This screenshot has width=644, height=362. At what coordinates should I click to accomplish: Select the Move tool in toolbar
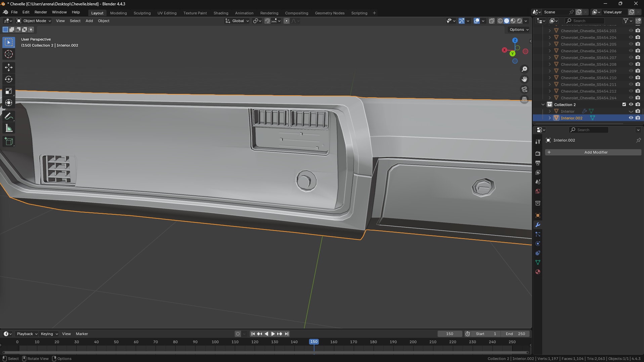(9, 67)
